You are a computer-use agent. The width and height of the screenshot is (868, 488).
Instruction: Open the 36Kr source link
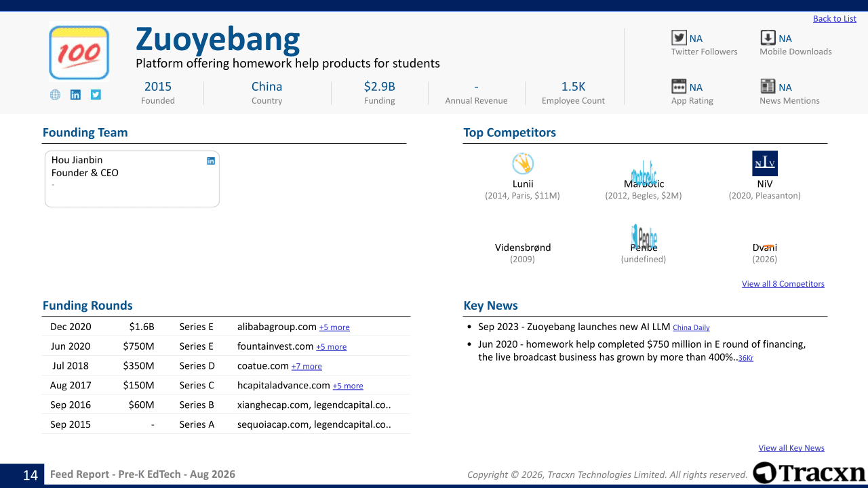(x=746, y=358)
